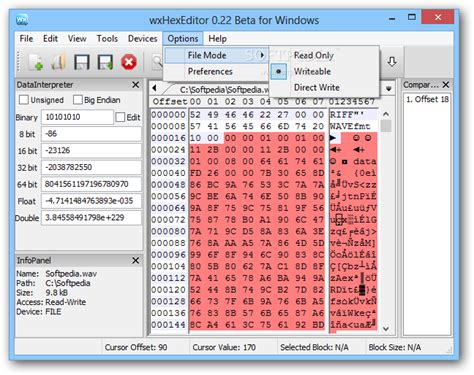Close the DataInterpreter panel
Image resolution: width=474 pixels, height=375 pixels.
(136, 85)
